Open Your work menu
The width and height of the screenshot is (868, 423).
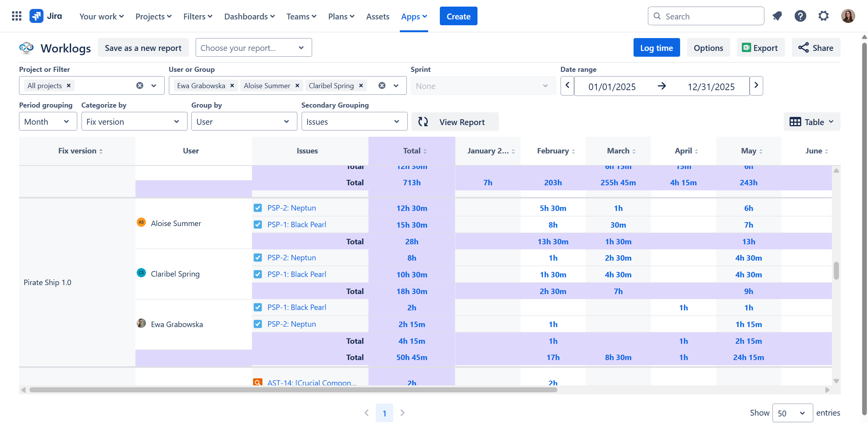coord(102,16)
